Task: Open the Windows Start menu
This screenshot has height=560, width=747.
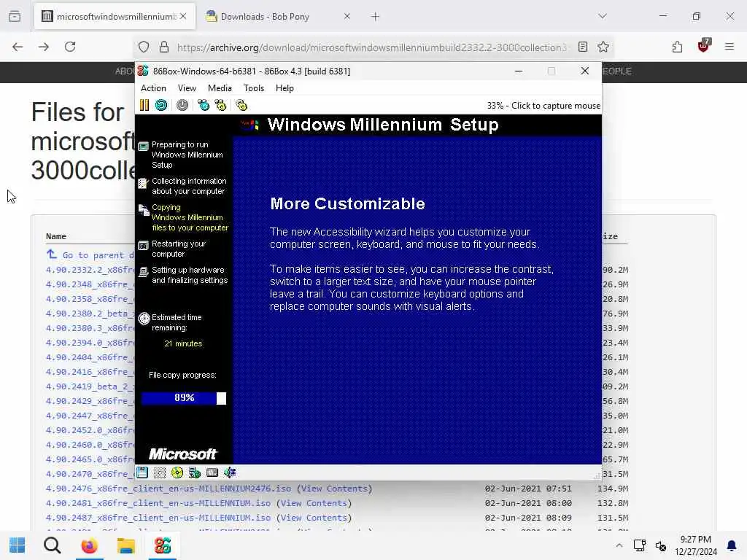Action: [18, 545]
